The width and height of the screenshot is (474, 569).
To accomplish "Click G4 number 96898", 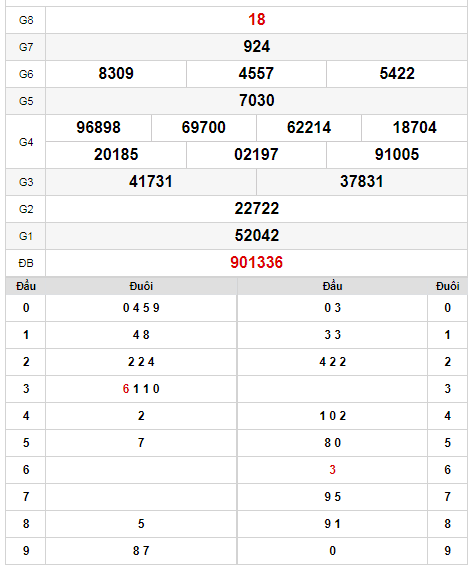I will (98, 127).
